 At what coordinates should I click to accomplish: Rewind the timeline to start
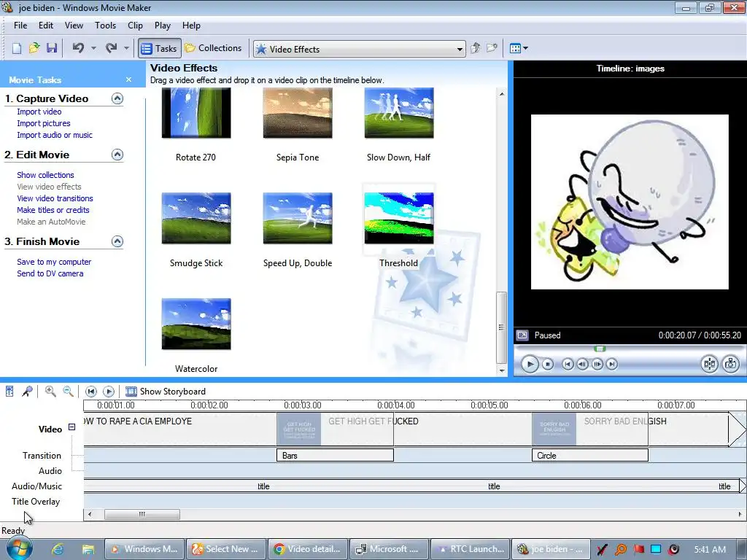click(90, 392)
